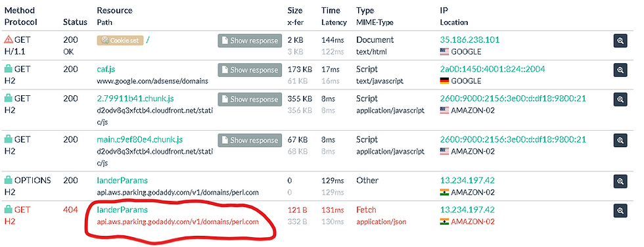Show response for 2.79911b41.chunk.js
The height and width of the screenshot is (247, 644).
(x=250, y=99)
